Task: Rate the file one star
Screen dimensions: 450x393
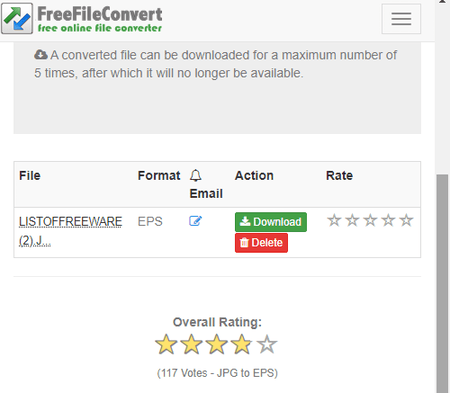Action: coord(334,220)
